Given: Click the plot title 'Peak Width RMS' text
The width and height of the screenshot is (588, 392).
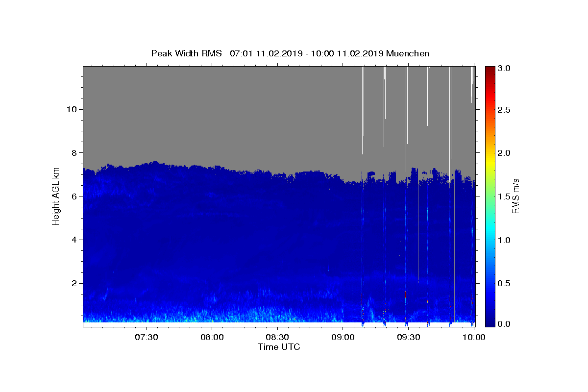Looking at the screenshot, I should coord(186,53).
